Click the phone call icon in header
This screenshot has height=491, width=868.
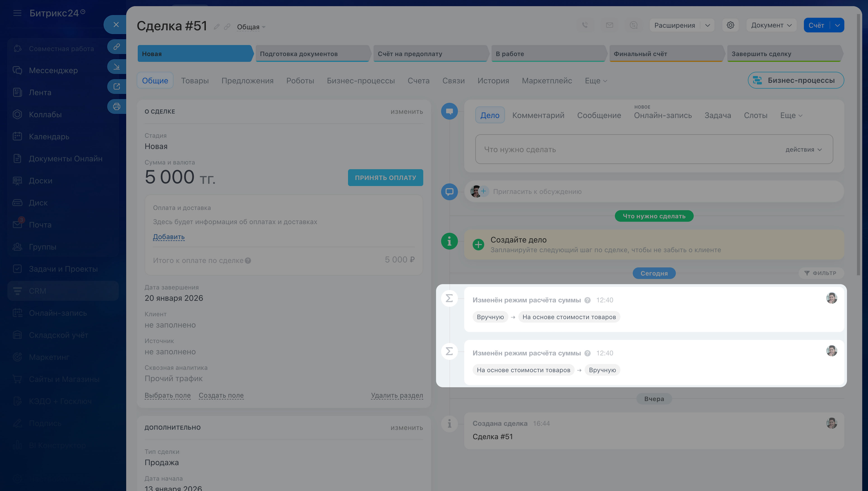(585, 25)
